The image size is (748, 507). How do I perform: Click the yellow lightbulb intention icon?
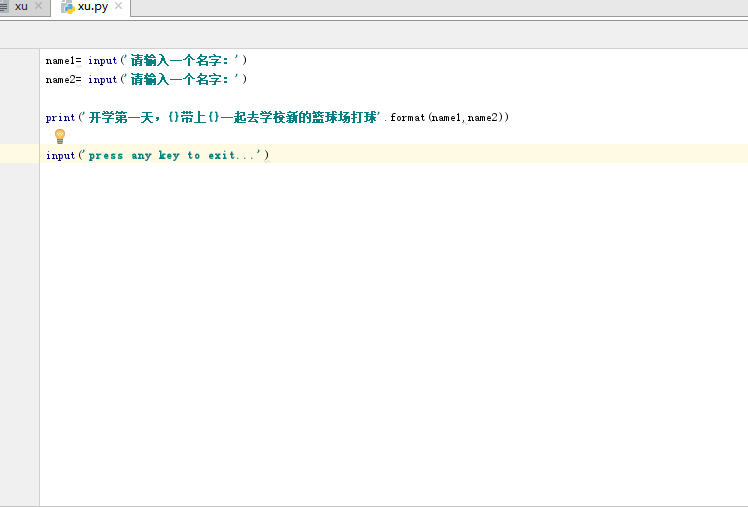coord(59,136)
